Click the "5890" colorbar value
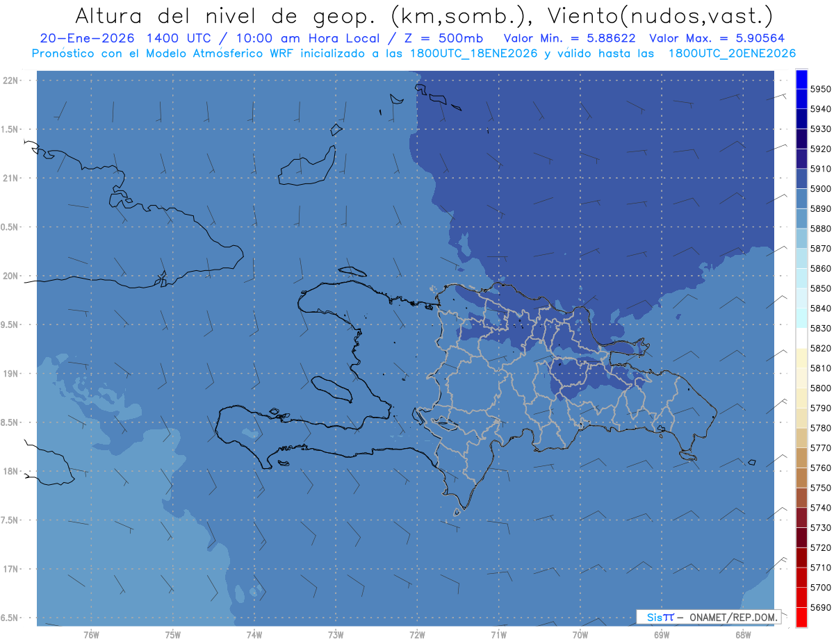 (x=820, y=208)
